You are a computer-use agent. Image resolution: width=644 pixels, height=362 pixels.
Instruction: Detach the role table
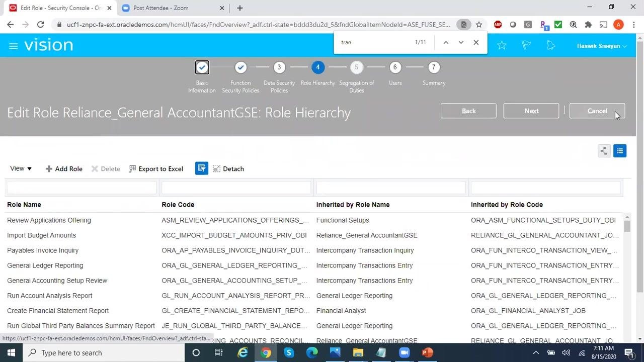pos(228,169)
